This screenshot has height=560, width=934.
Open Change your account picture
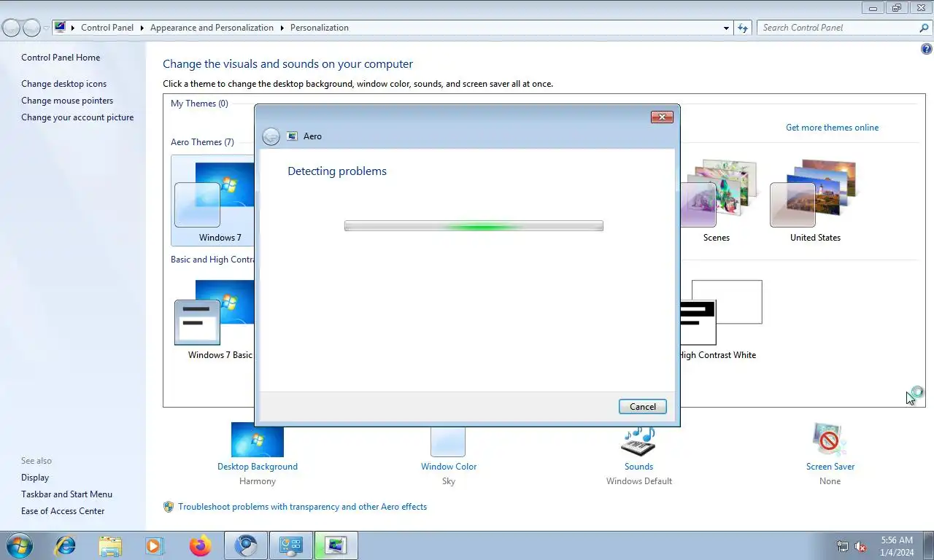pyautogui.click(x=77, y=117)
